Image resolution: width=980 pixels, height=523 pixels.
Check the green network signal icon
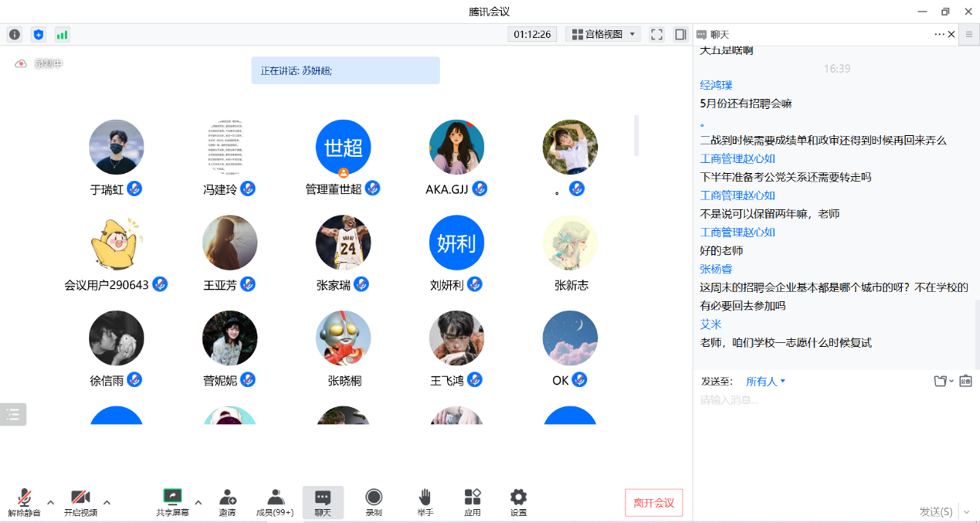(62, 35)
